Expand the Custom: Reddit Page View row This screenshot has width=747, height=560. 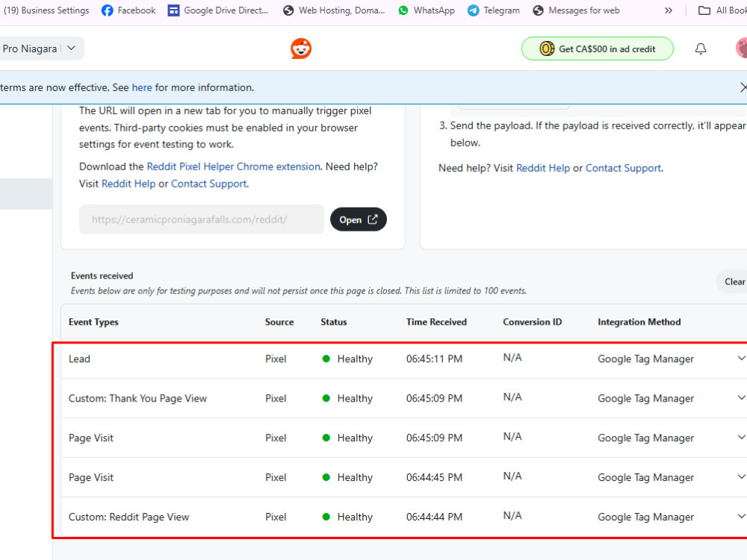(x=741, y=516)
